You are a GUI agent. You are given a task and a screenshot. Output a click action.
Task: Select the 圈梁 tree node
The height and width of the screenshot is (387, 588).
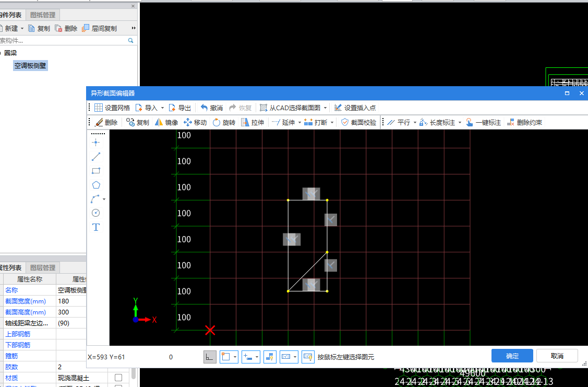tap(10, 53)
